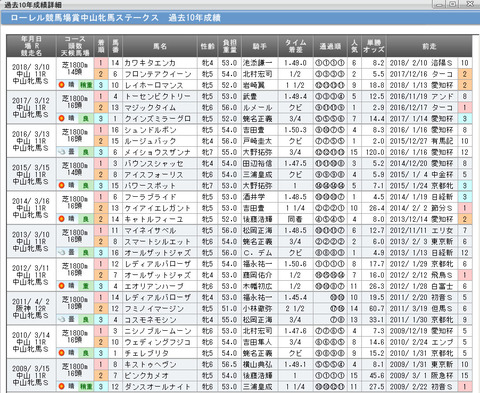Click the sunny weather icon for 2010/3/14
The height and width of the screenshot is (393, 480).
click(x=61, y=353)
